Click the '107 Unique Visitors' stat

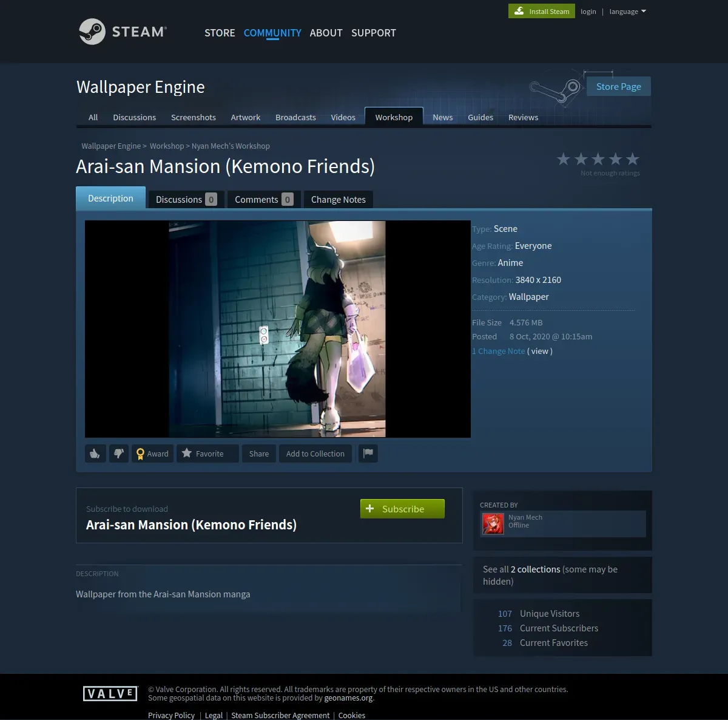coord(539,614)
